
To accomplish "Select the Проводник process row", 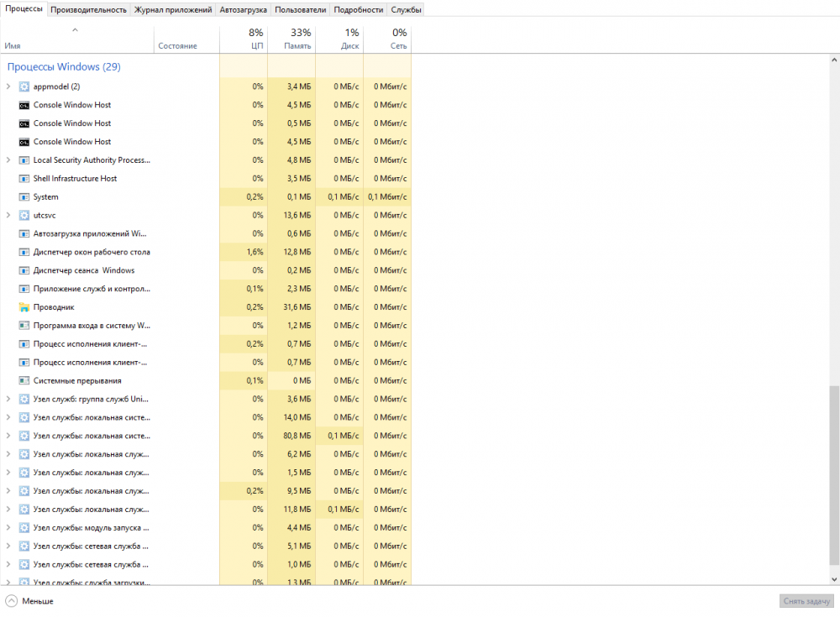I will pos(206,307).
